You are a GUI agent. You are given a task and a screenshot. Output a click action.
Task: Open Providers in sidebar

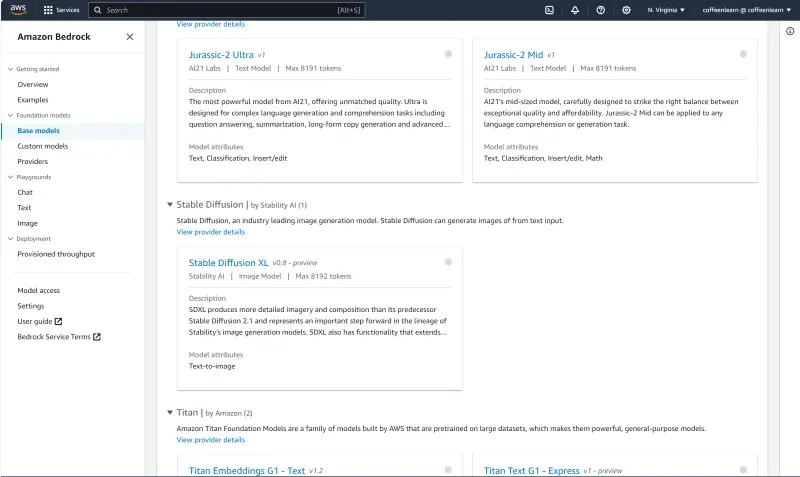coord(32,161)
